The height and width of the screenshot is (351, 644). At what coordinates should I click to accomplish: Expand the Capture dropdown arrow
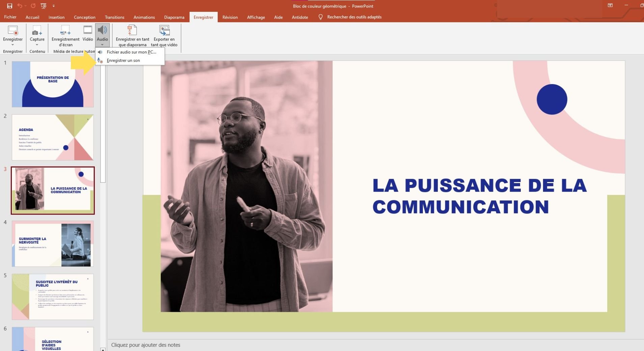tap(37, 45)
